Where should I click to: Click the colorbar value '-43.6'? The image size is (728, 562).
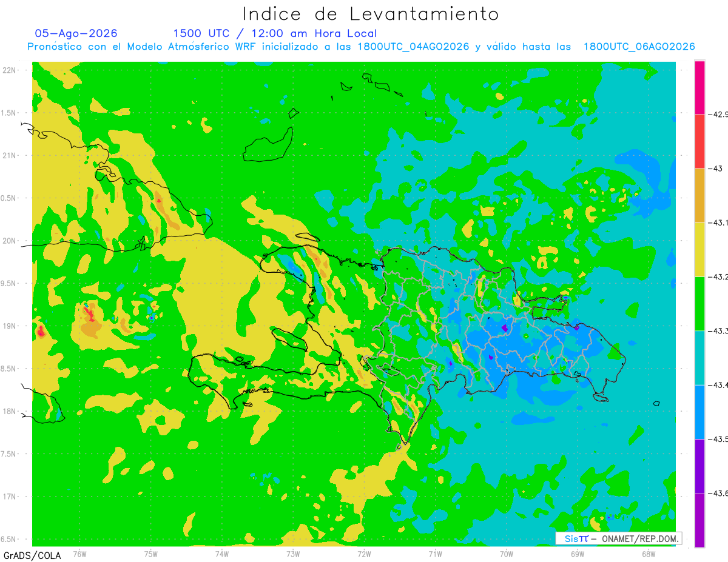718,493
